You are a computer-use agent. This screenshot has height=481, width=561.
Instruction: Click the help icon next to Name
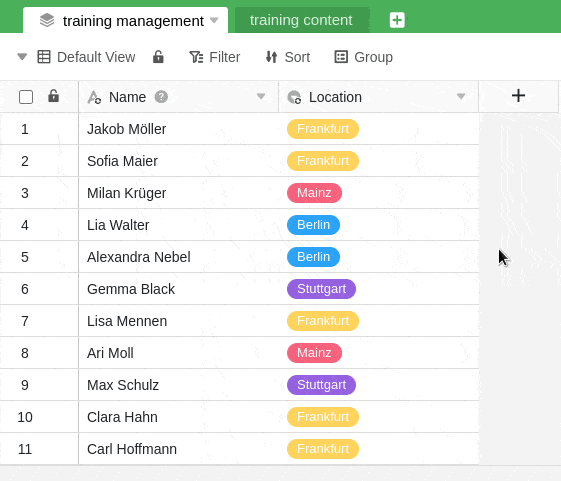coord(161,97)
